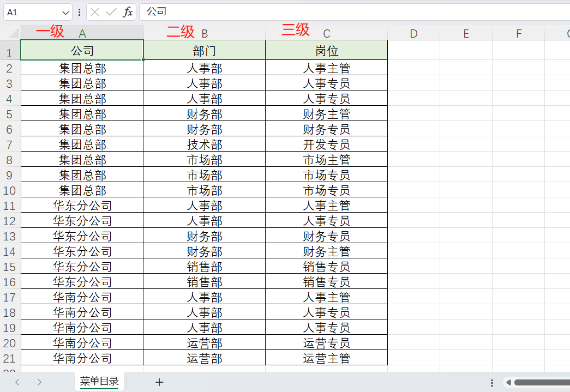Click the 技术部 cell in row 7
This screenshot has height=392, width=570.
click(x=205, y=145)
